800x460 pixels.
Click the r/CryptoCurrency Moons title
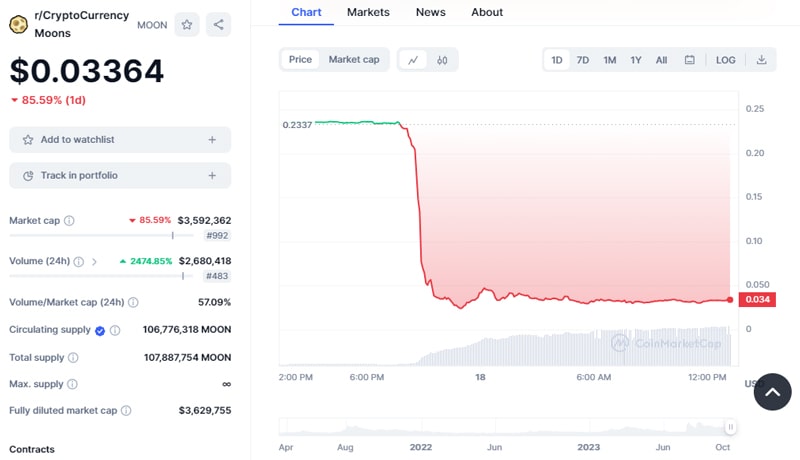(82, 24)
